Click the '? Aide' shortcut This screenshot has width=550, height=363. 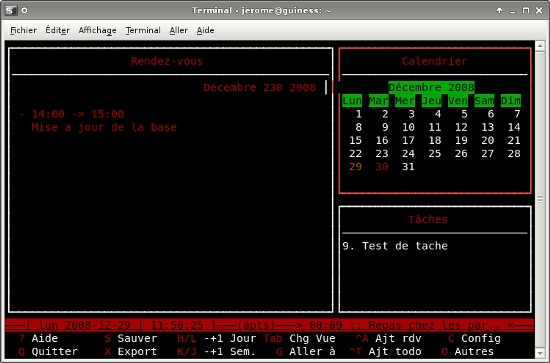tap(38, 338)
